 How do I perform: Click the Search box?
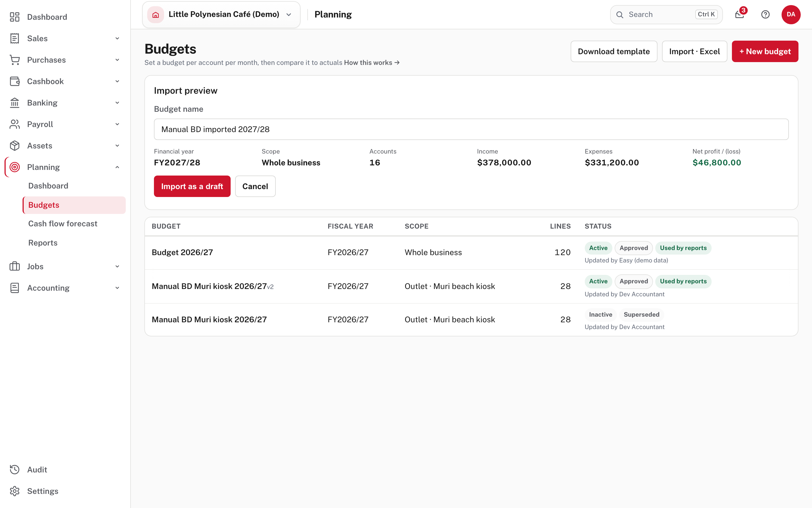[666, 14]
